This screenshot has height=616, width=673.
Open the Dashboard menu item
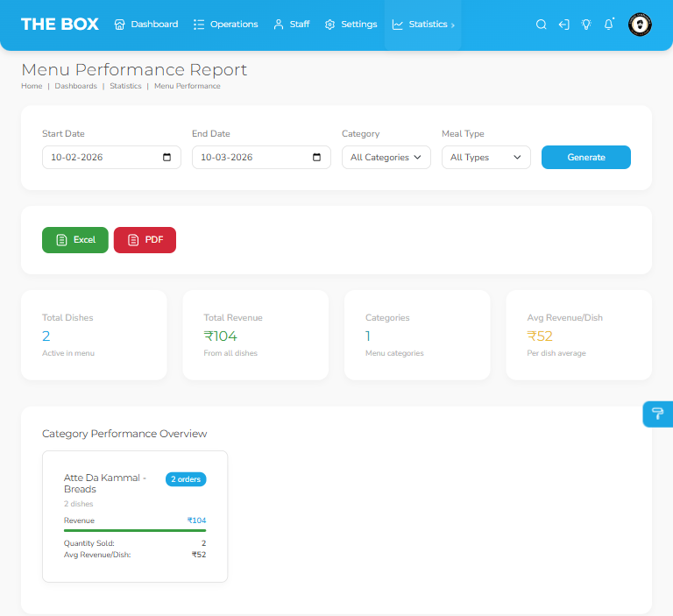pos(146,25)
